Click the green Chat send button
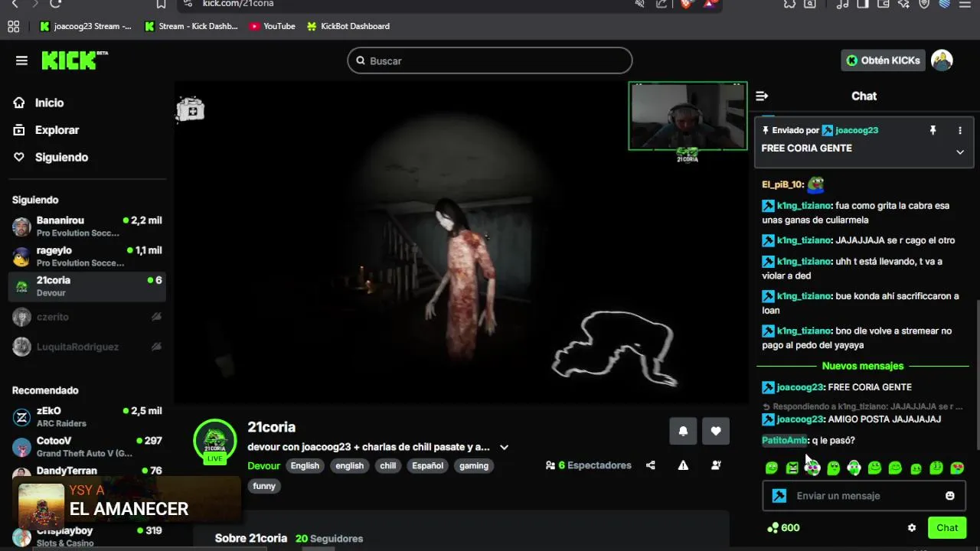Screen dimensions: 980x551 pos(947,528)
